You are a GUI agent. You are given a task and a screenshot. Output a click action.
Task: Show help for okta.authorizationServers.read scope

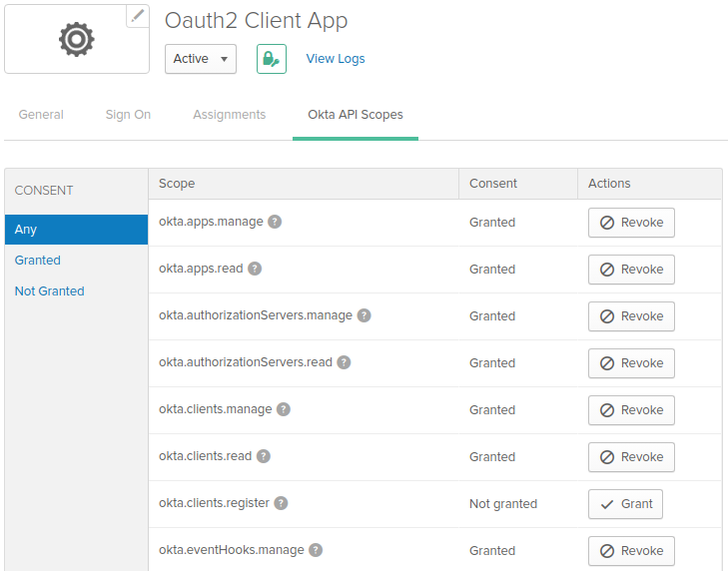tap(344, 362)
